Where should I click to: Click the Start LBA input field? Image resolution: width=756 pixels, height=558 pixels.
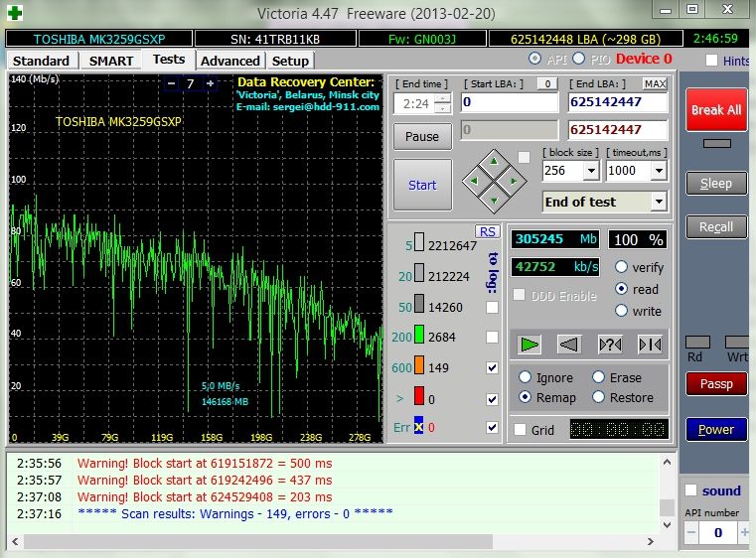click(x=509, y=102)
